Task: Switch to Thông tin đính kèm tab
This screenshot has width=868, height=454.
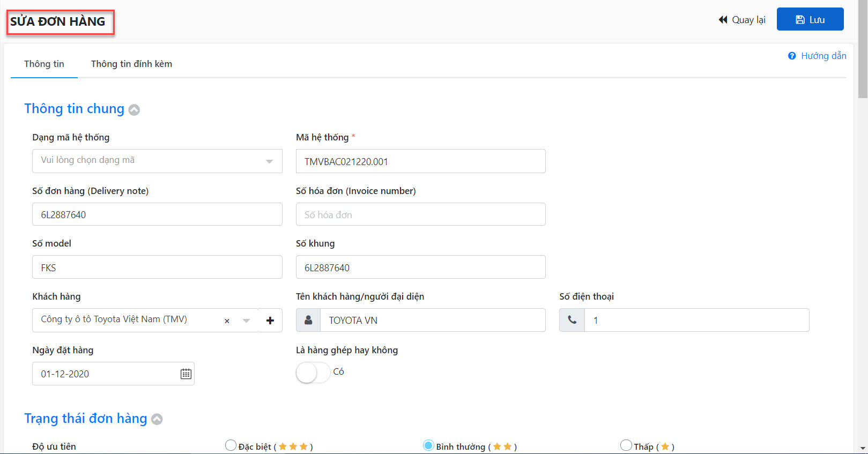Action: 131,64
